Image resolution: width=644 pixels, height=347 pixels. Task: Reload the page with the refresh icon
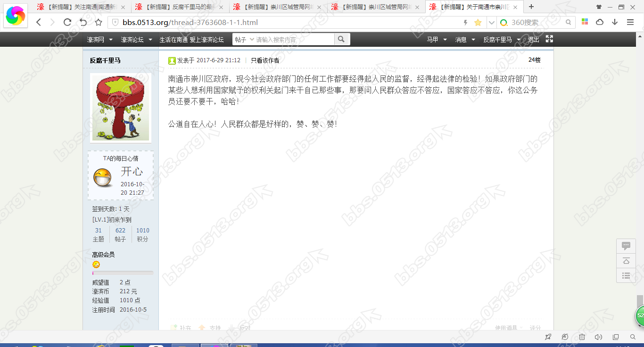click(x=67, y=22)
